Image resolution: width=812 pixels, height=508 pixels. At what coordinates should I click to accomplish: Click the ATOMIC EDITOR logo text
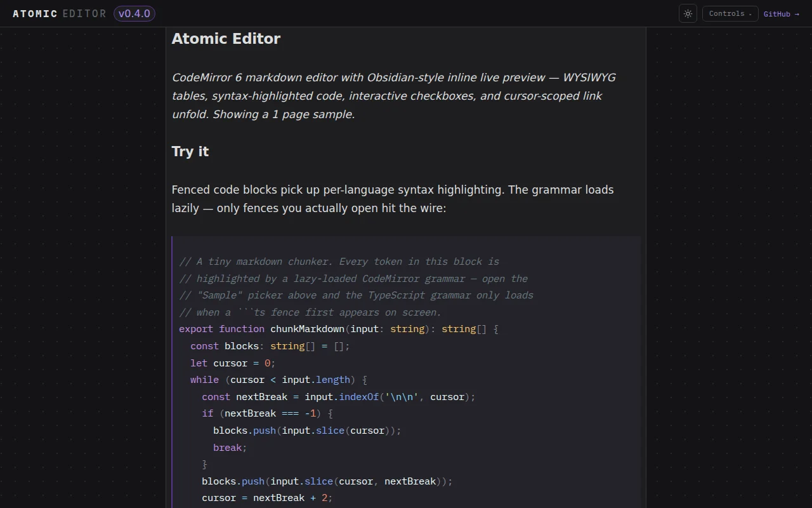click(x=60, y=14)
